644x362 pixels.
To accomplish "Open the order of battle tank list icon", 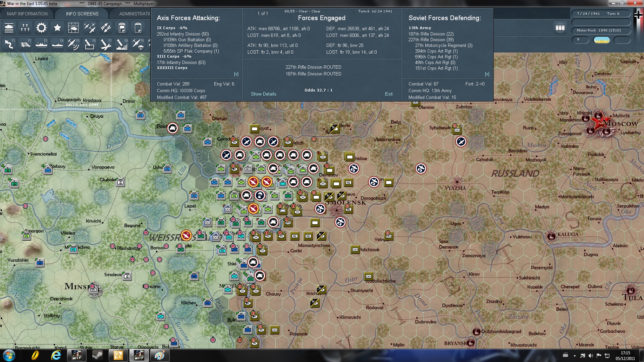I will point(9,28).
